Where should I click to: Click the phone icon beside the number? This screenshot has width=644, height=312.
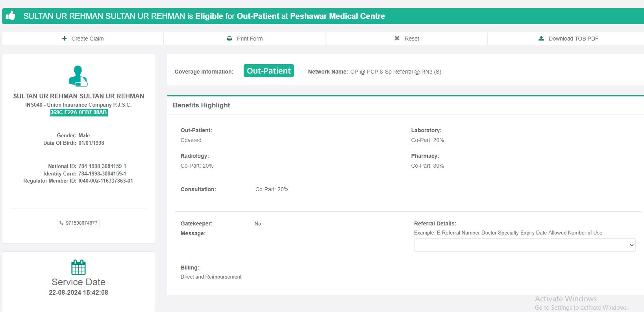click(61, 223)
